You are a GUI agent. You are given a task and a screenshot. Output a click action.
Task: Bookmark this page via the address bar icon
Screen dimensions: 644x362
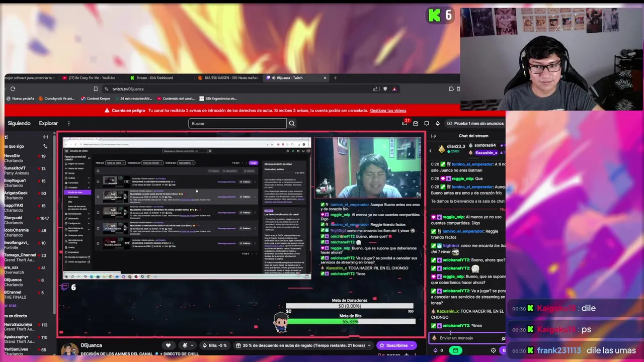coord(95,89)
